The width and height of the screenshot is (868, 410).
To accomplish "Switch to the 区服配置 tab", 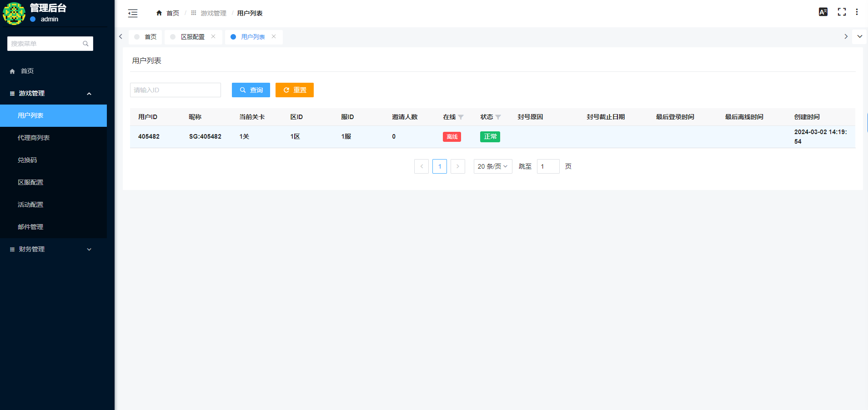I will tap(192, 37).
